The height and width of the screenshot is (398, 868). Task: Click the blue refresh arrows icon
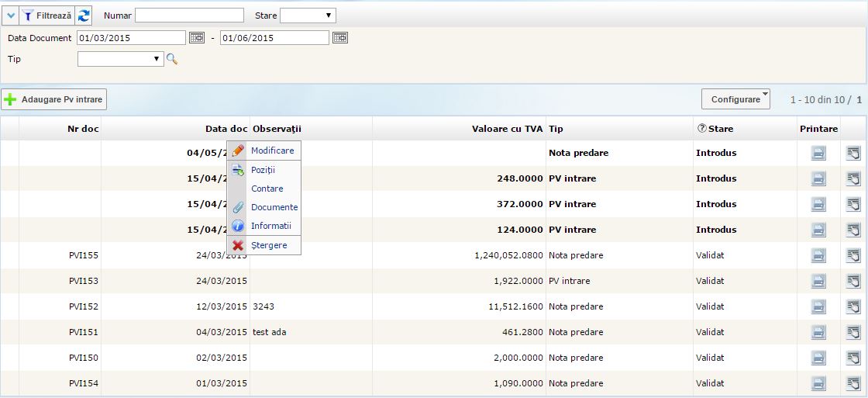coord(84,16)
